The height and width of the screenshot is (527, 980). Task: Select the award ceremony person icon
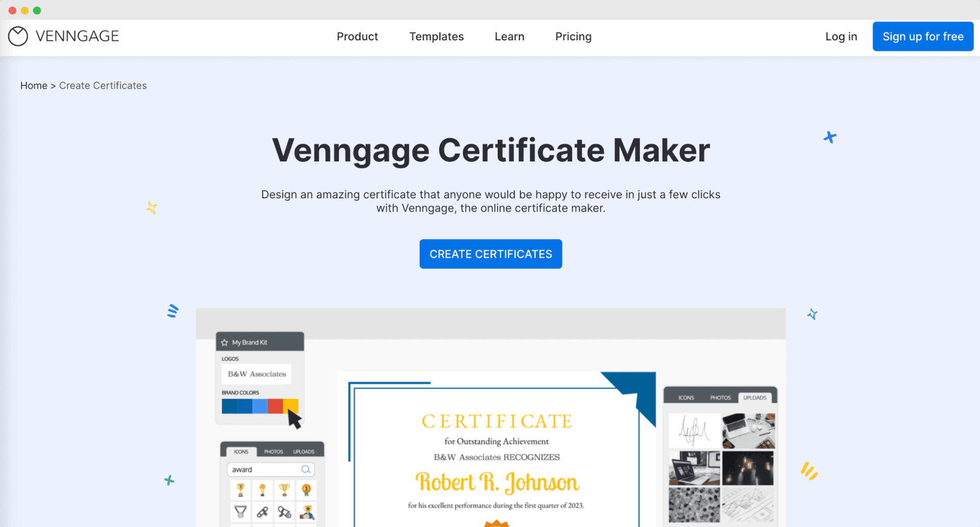coord(307,512)
